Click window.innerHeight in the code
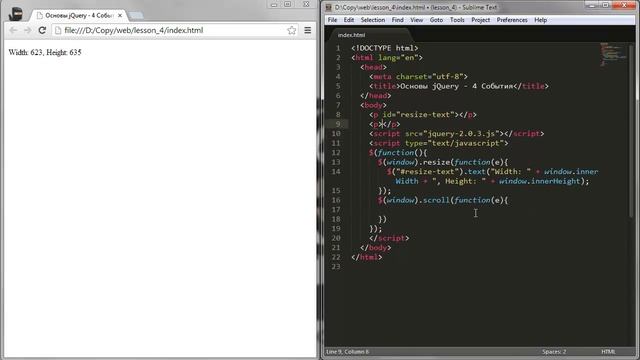The image size is (640, 360). point(539,181)
